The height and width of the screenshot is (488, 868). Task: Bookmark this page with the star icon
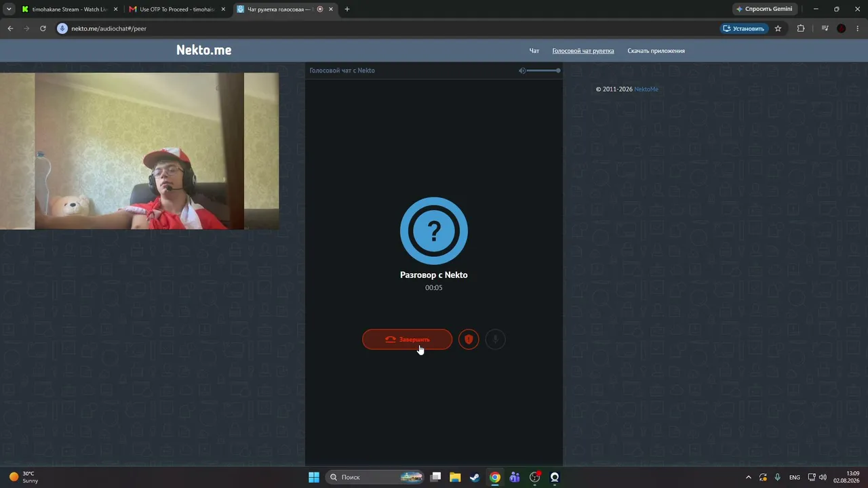pos(778,28)
